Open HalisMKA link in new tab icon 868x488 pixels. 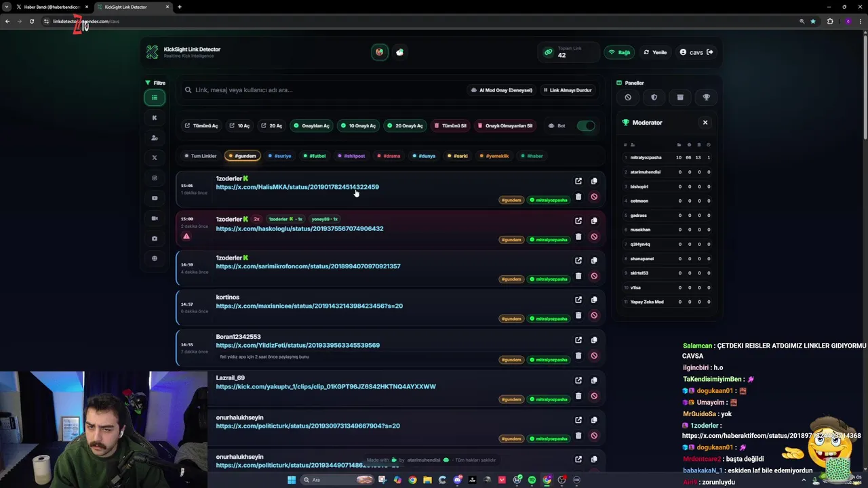click(578, 181)
